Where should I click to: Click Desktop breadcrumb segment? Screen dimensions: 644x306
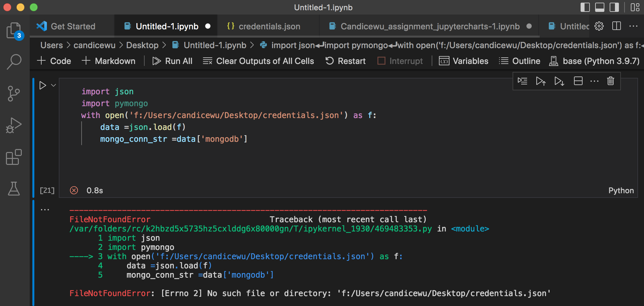pyautogui.click(x=142, y=45)
